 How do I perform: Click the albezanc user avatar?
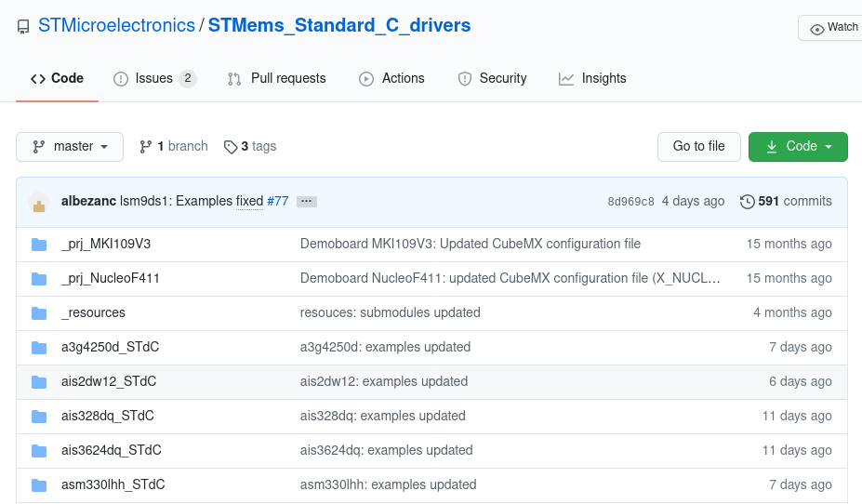[39, 202]
